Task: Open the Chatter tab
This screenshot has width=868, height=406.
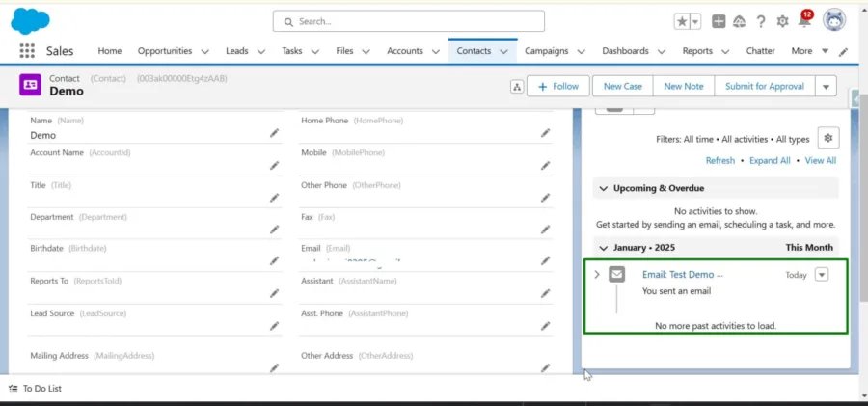Action: pyautogui.click(x=761, y=51)
